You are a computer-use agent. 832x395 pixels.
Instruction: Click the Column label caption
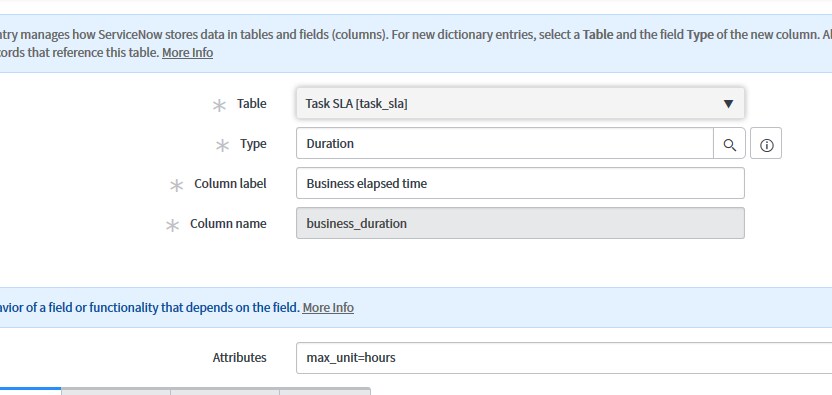230,184
